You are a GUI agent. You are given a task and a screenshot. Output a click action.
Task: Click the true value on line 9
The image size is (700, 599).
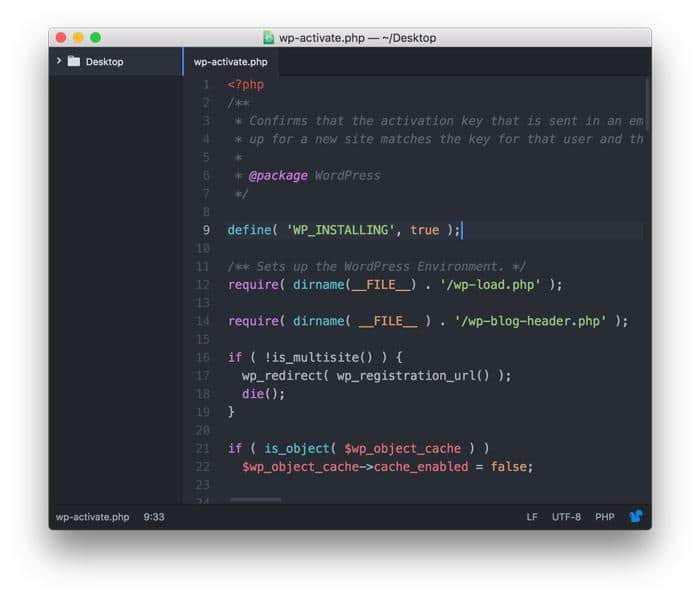click(425, 230)
